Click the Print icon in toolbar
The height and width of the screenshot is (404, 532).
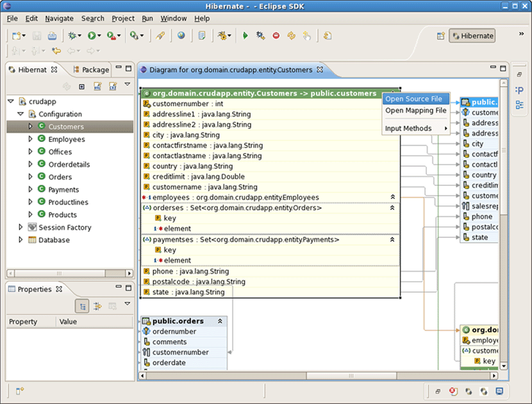(x=52, y=36)
